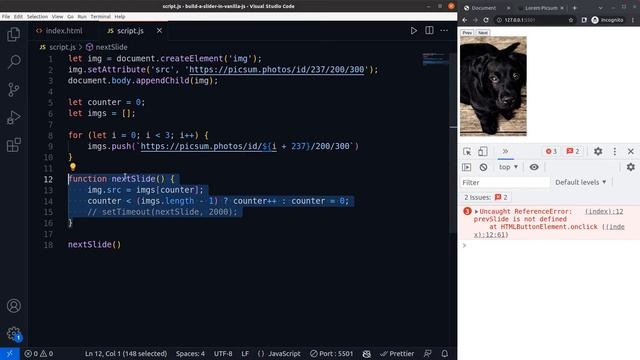
Task: Bookmark this page with the star icon
Action: pos(571,20)
